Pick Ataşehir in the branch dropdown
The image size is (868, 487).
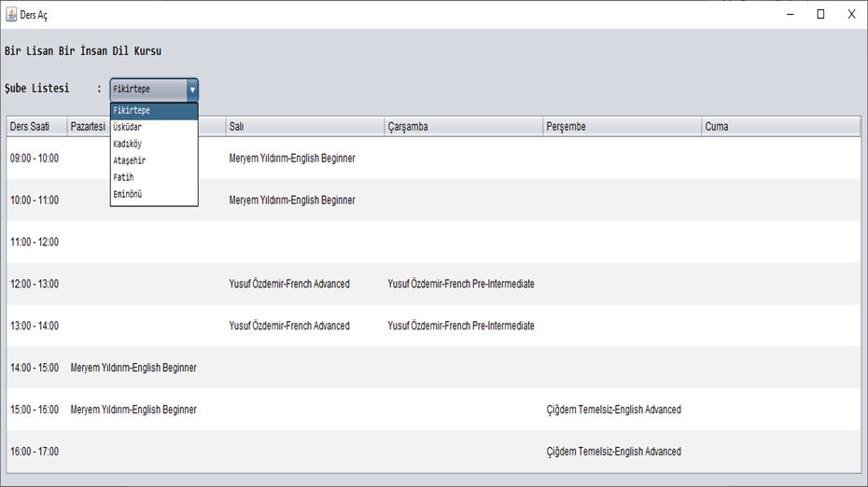click(154, 160)
